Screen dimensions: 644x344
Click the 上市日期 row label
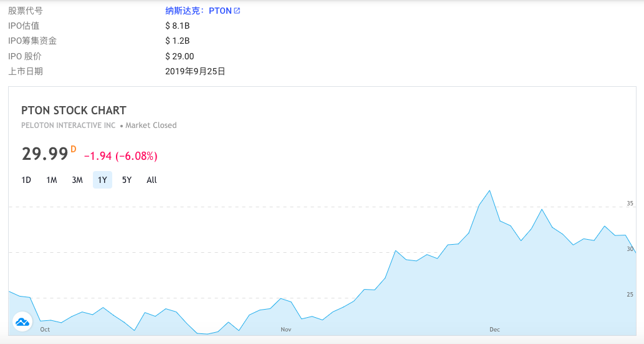tap(26, 71)
